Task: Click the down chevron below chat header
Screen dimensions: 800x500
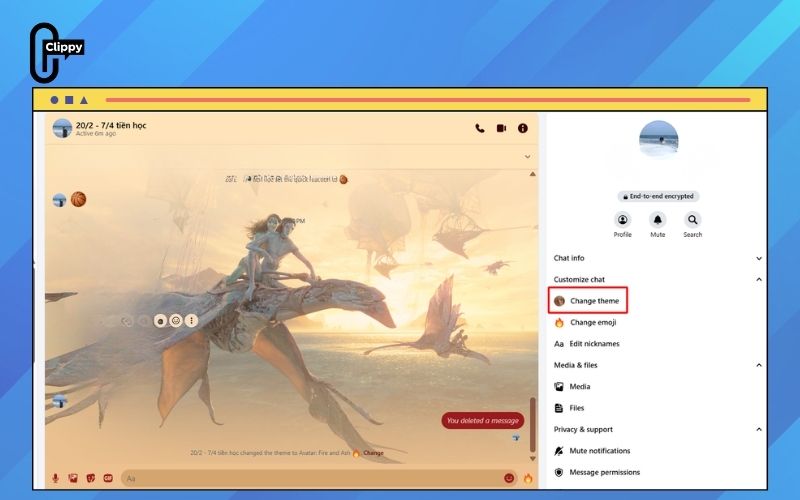Action: point(528,157)
